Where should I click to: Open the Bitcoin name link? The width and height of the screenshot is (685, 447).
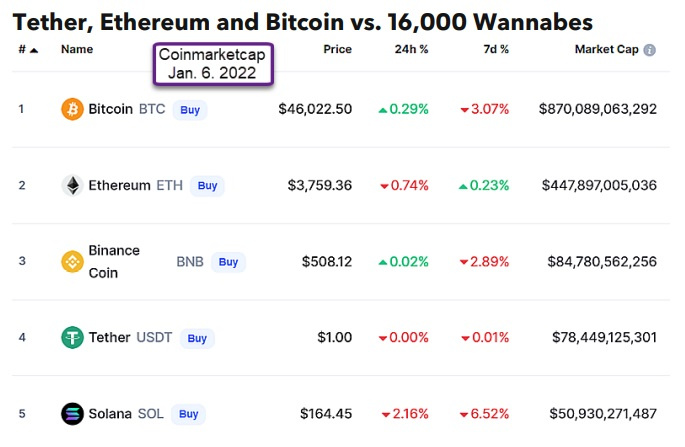tap(110, 109)
